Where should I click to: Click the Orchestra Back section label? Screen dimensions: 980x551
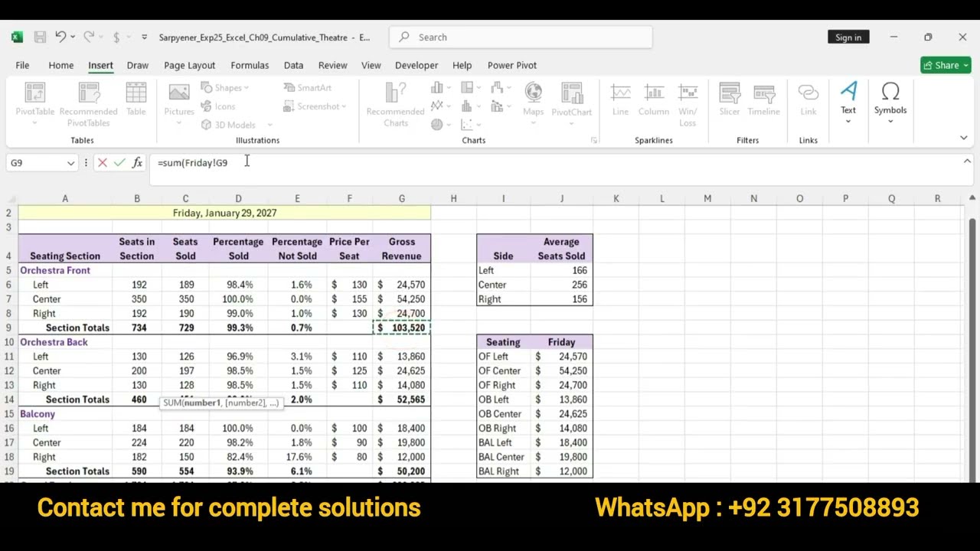pyautogui.click(x=54, y=342)
